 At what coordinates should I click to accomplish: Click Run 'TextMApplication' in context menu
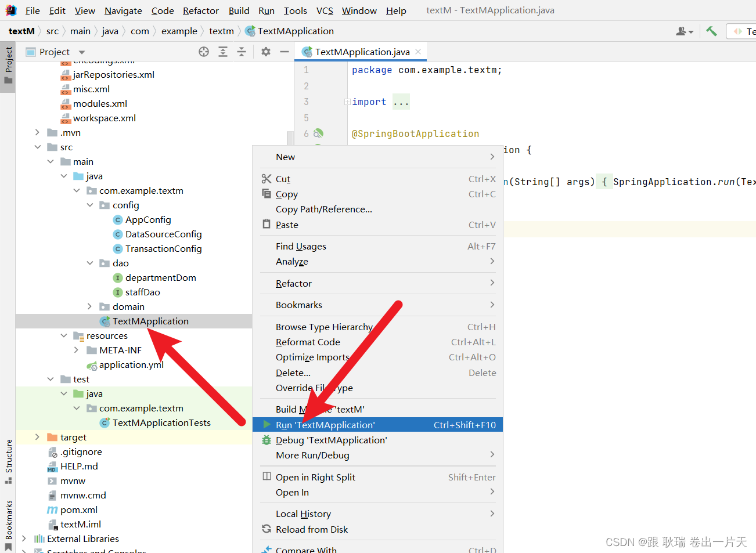tap(377, 425)
